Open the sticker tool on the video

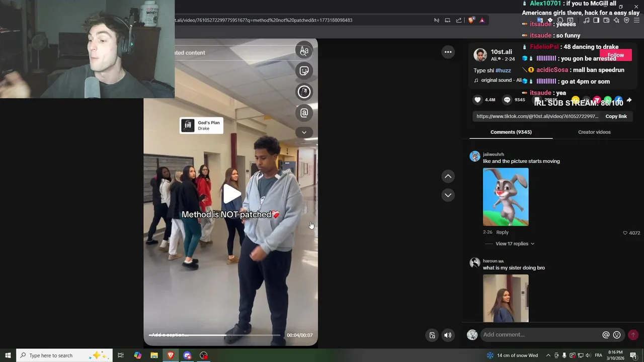click(x=304, y=71)
